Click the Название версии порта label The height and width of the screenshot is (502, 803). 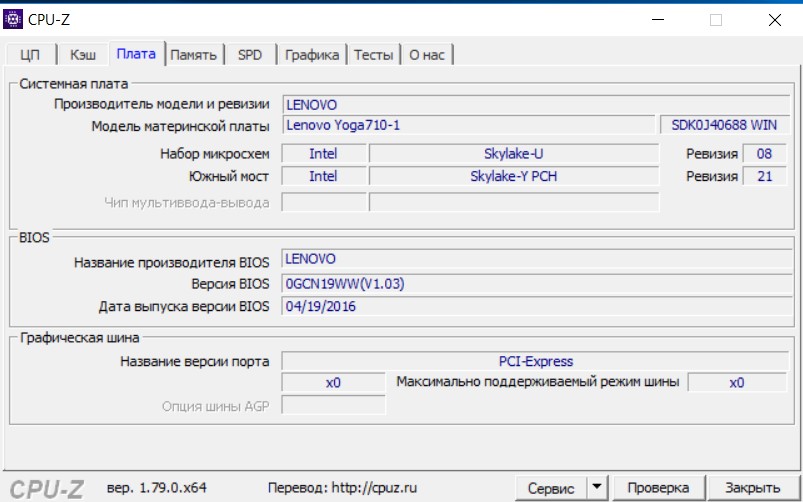[x=195, y=362]
